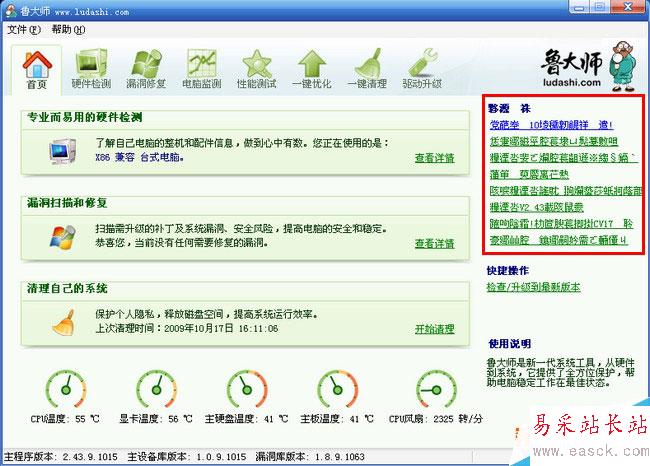Viewport: 650px width, 466px height.
Task: Open the first blue news link in sidebar
Action: pos(551,124)
